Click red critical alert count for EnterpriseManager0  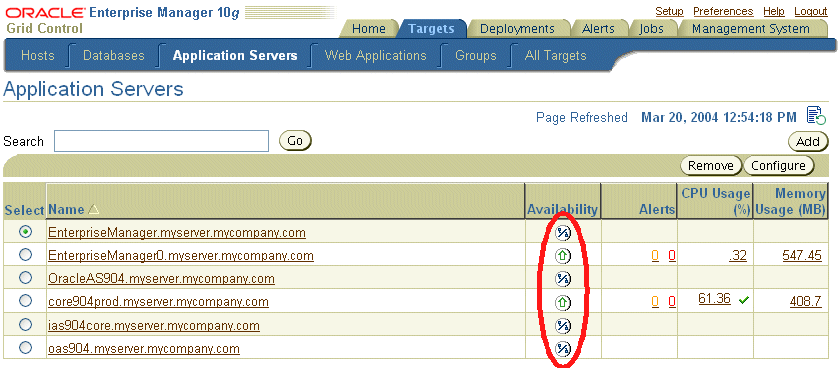click(x=672, y=256)
